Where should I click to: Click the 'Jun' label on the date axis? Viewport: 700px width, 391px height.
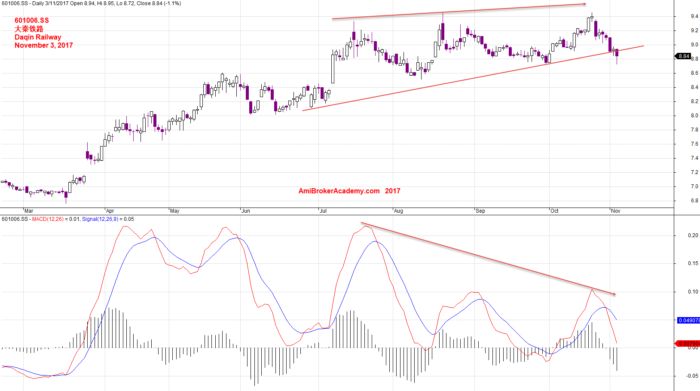[x=246, y=211]
